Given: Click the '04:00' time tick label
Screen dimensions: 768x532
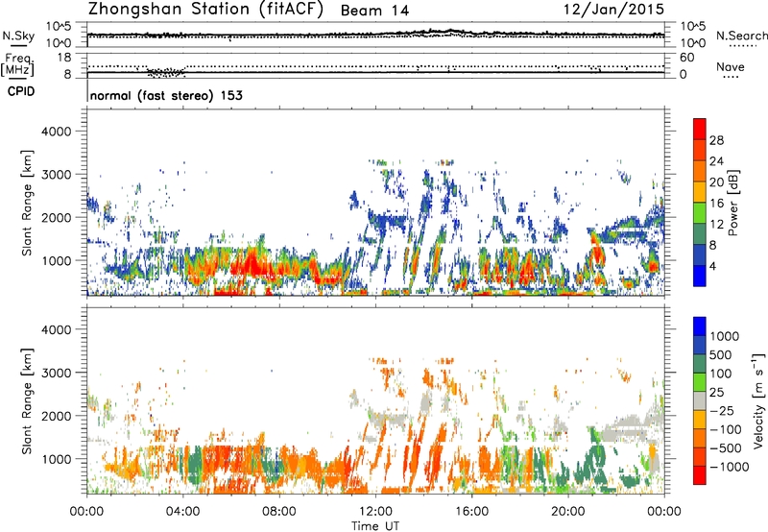Looking at the screenshot, I should [x=182, y=512].
